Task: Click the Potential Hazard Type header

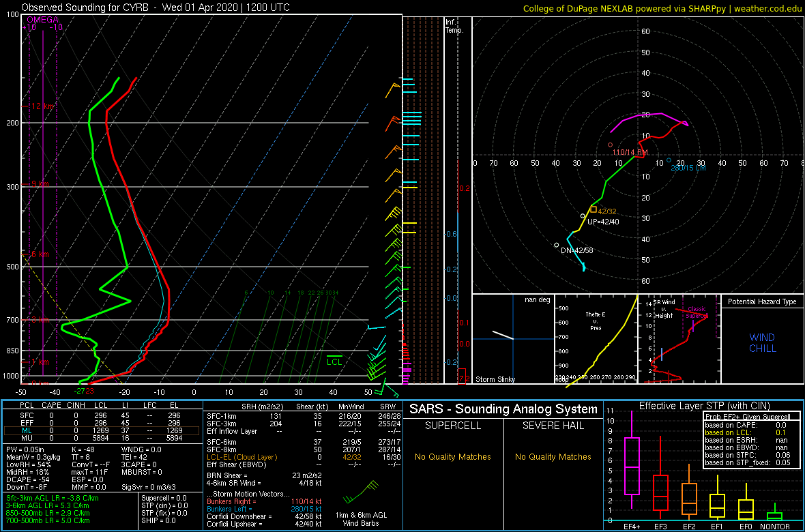Action: 762,302
